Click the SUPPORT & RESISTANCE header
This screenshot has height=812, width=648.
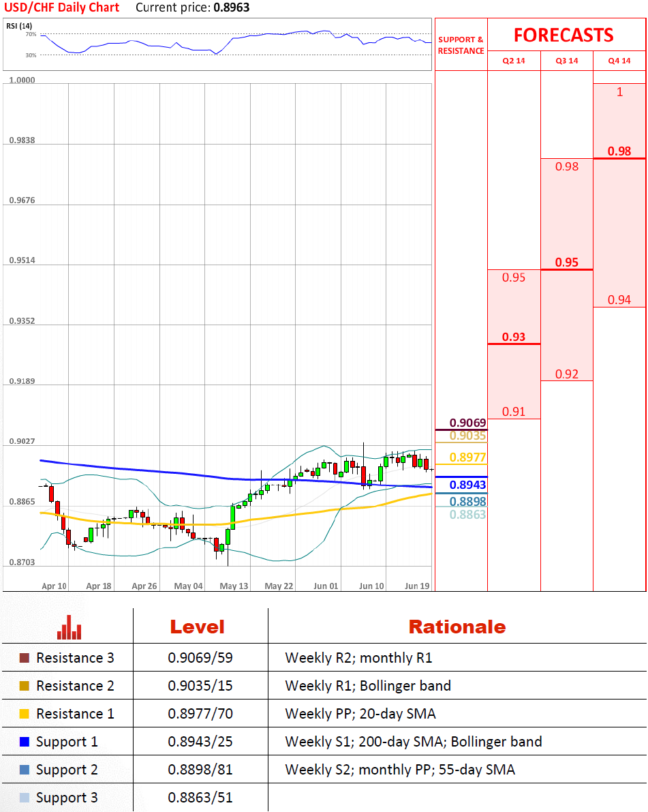461,45
